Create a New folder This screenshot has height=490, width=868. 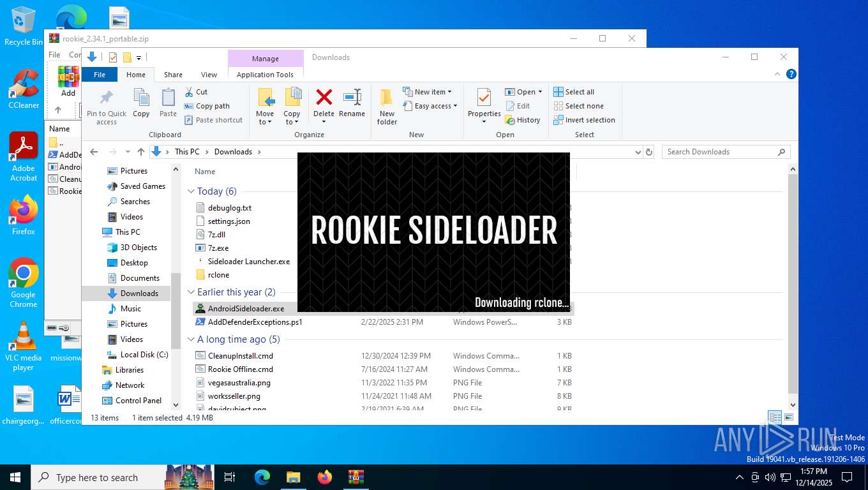pos(387,107)
